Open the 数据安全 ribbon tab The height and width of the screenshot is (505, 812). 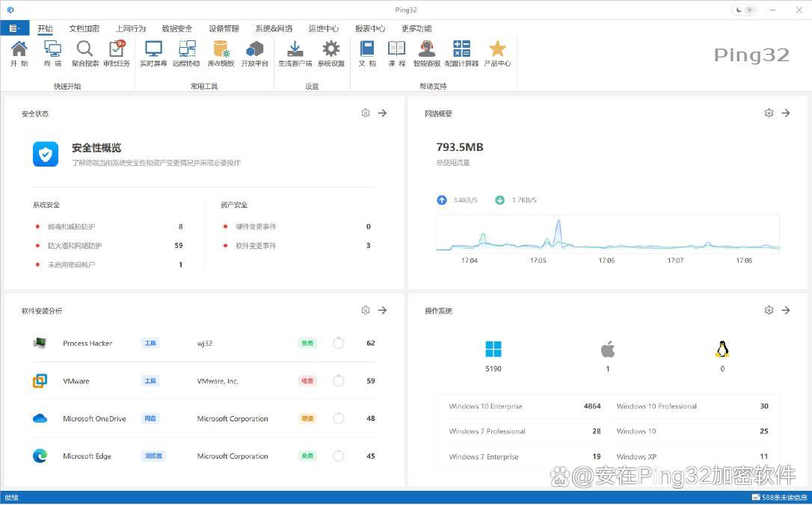coord(176,28)
